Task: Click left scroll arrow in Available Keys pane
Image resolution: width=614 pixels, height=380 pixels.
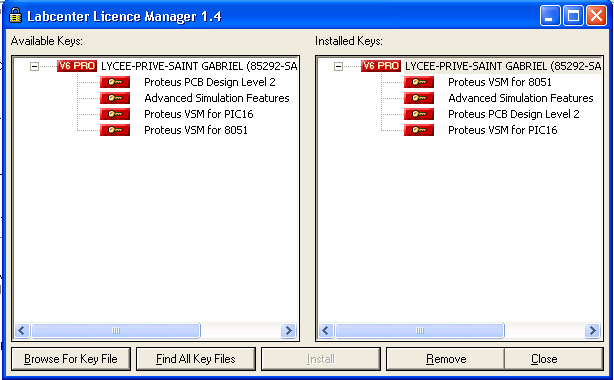Action: (22, 331)
